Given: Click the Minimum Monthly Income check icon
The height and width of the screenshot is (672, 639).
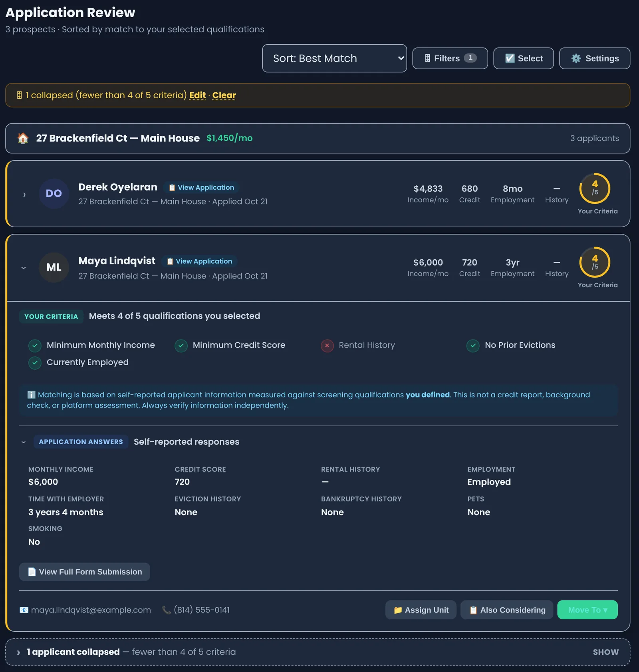Looking at the screenshot, I should pyautogui.click(x=35, y=345).
